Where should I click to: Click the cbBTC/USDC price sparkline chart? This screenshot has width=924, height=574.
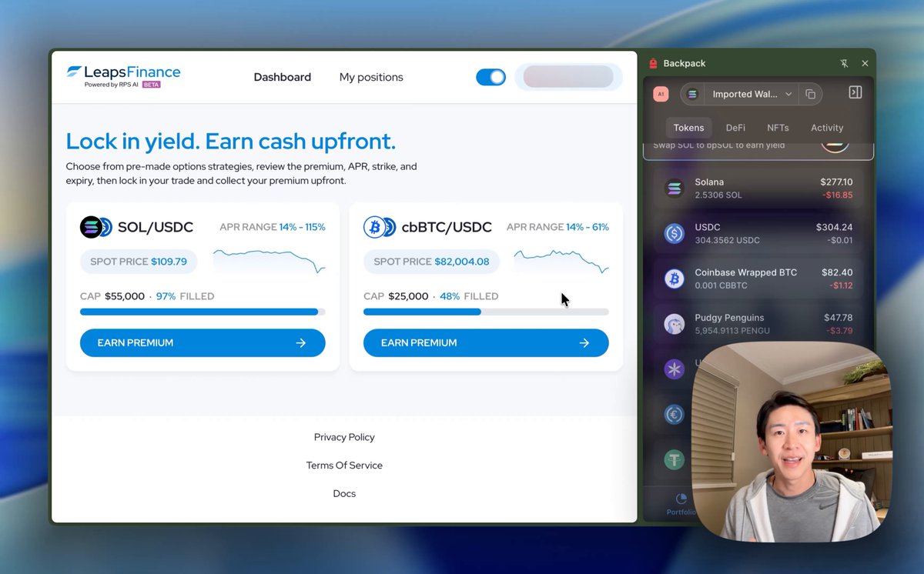pyautogui.click(x=561, y=262)
